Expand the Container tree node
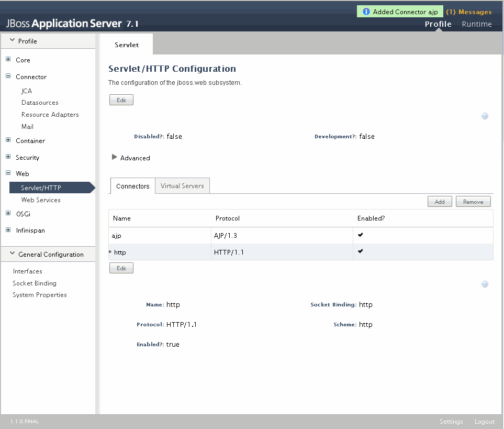The width and height of the screenshot is (504, 429). click(8, 139)
